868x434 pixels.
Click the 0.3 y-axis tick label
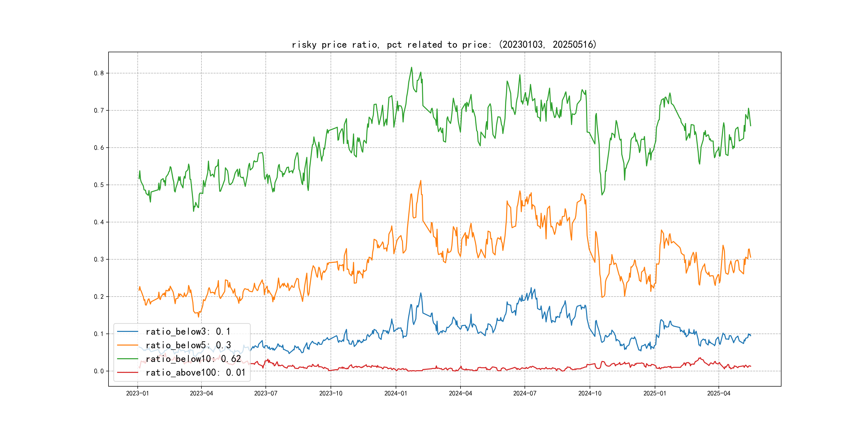click(99, 259)
